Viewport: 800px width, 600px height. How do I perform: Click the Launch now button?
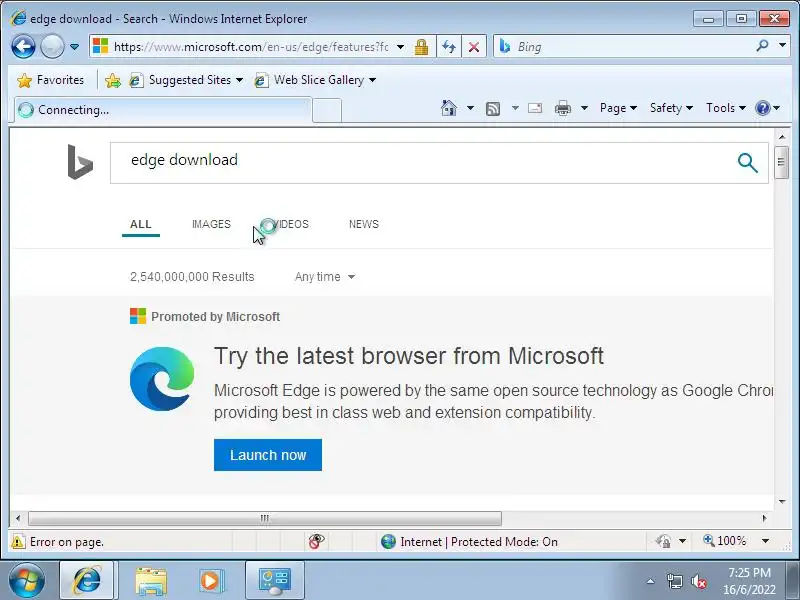(268, 455)
